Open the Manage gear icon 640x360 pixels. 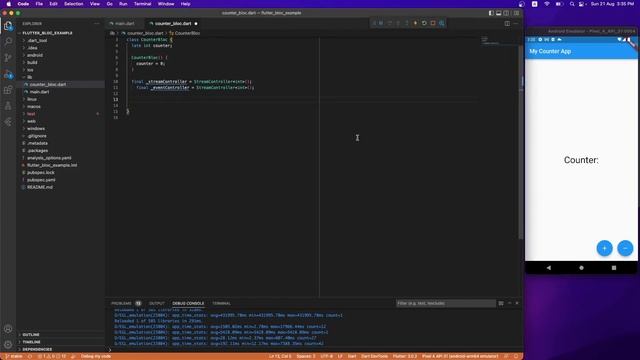[8, 344]
